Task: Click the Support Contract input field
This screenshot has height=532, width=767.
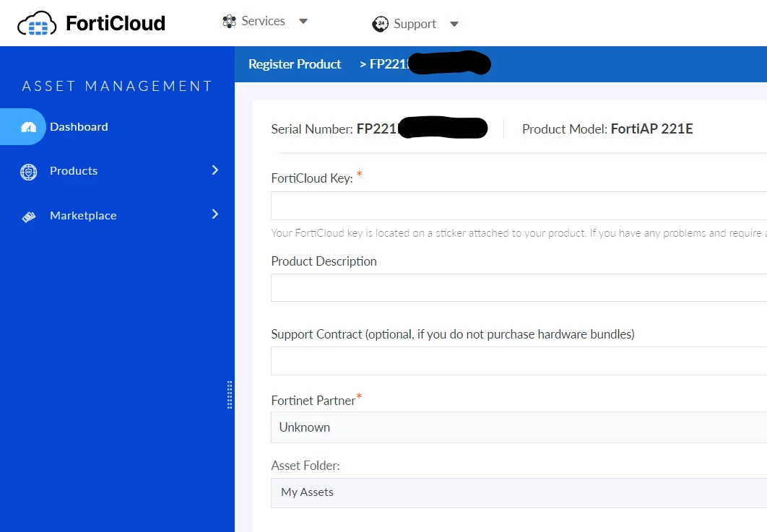Action: pyautogui.click(x=519, y=361)
